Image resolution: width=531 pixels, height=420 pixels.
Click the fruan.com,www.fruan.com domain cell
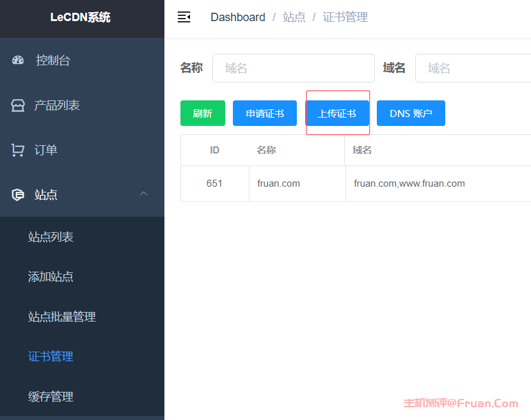pos(438,183)
